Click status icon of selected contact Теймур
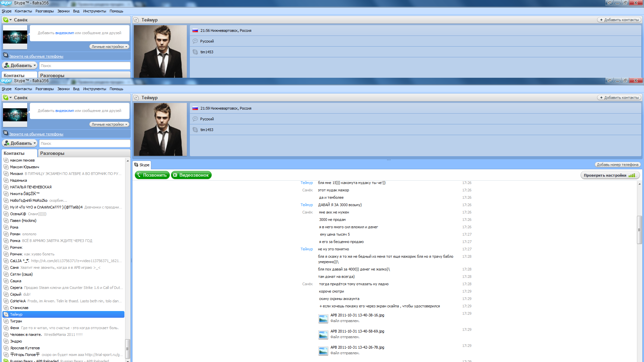This screenshot has width=644, height=362. coord(6,314)
